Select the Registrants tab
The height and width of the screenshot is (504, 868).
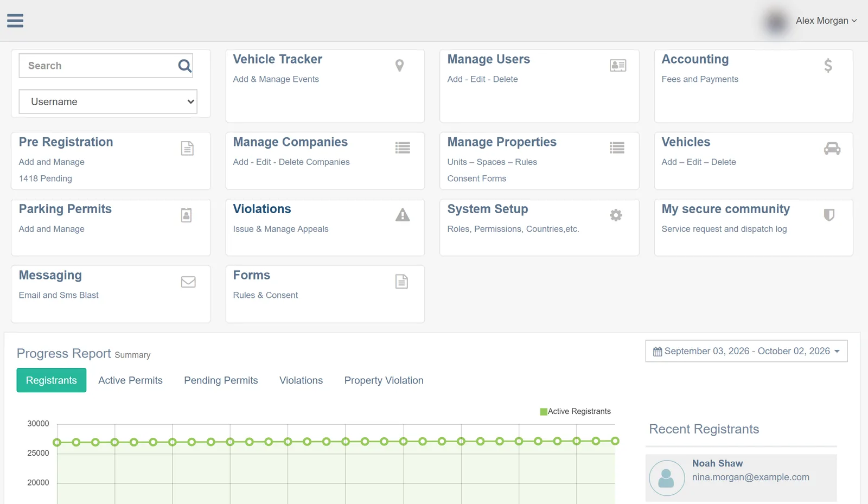point(52,380)
